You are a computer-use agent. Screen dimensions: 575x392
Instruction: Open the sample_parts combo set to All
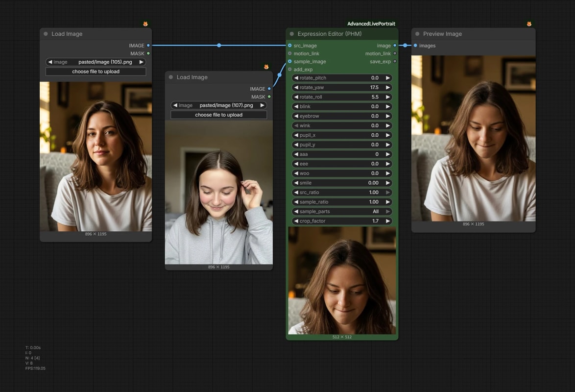tap(342, 211)
